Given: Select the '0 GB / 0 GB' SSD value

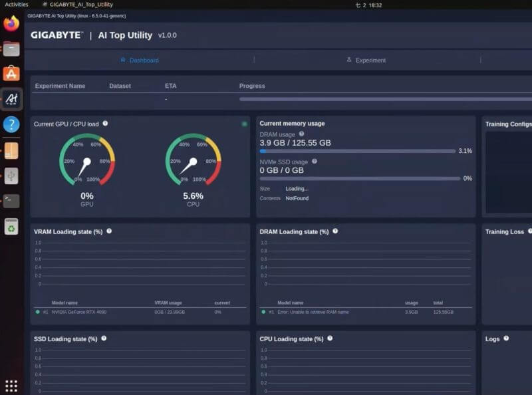Looking at the screenshot, I should coord(281,170).
